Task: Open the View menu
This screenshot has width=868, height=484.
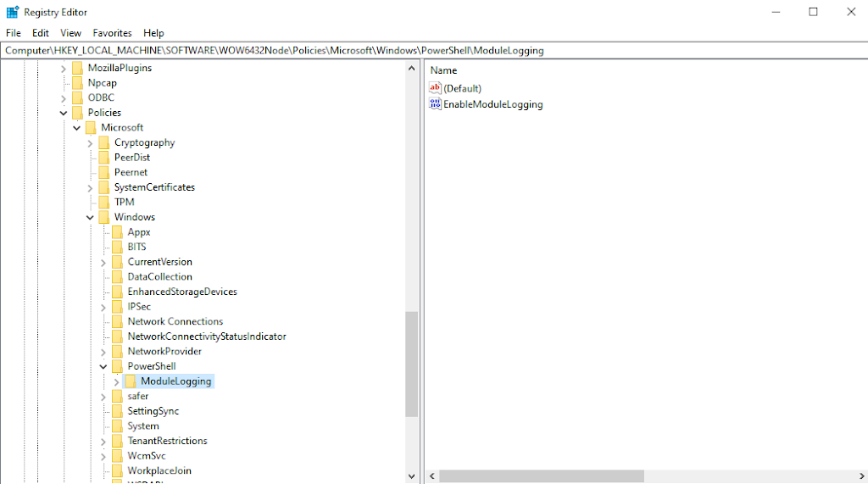Action: point(70,33)
